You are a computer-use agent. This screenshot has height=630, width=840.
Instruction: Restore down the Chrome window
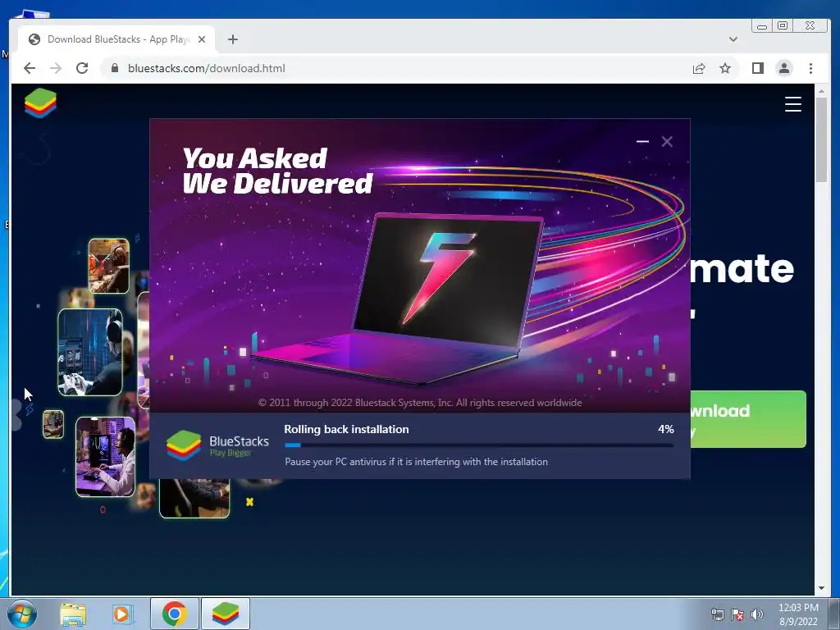783,25
